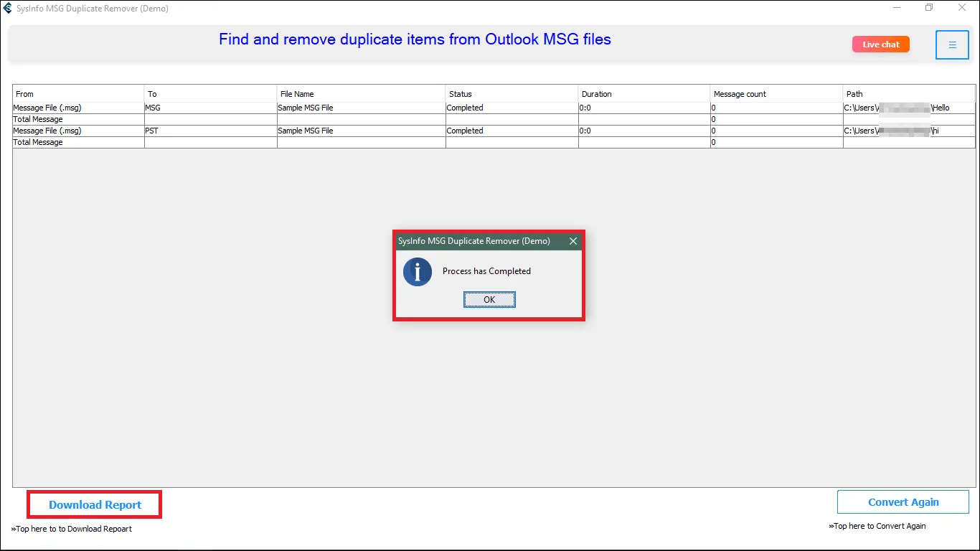Screen dimensions: 980x551
Task: Click the Message count column header
Action: coord(776,94)
